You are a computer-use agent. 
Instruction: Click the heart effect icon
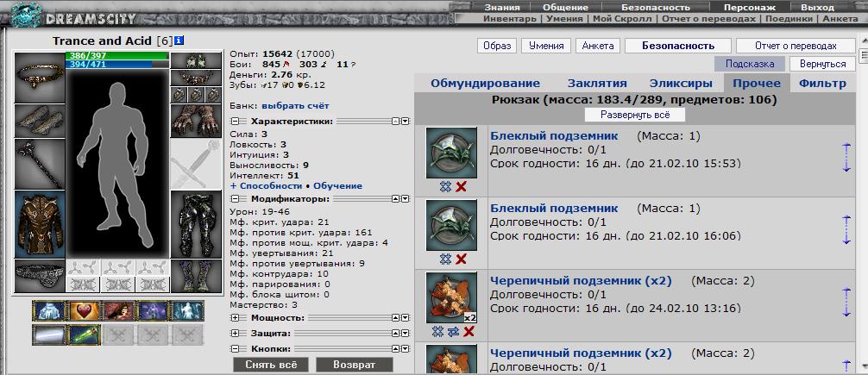pyautogui.click(x=85, y=311)
